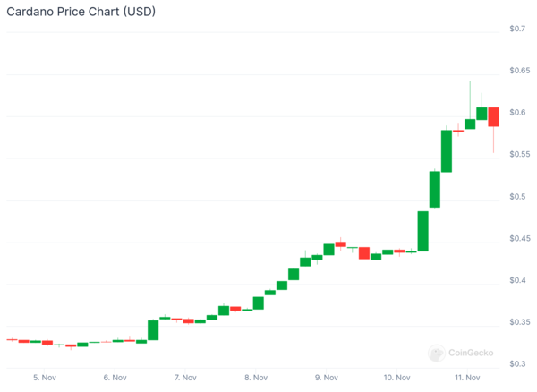This screenshot has width=537, height=392.
Task: Click the $0.6 price axis label
Action: 516,113
